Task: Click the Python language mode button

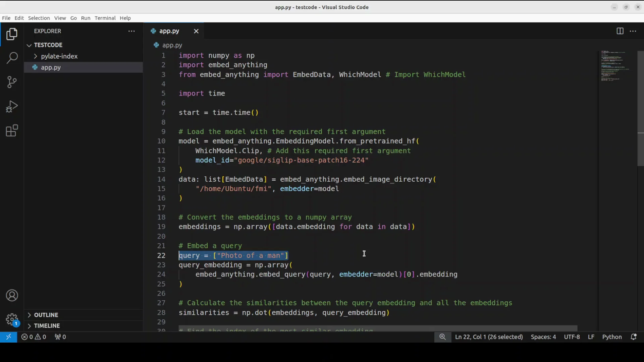Action: click(612, 337)
